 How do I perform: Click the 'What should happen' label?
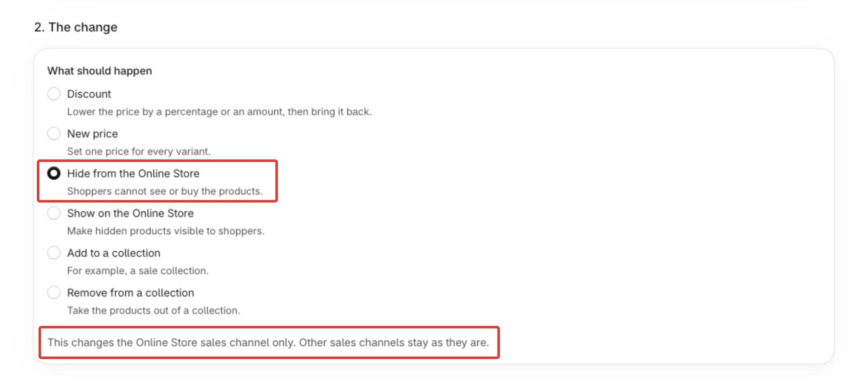point(100,71)
